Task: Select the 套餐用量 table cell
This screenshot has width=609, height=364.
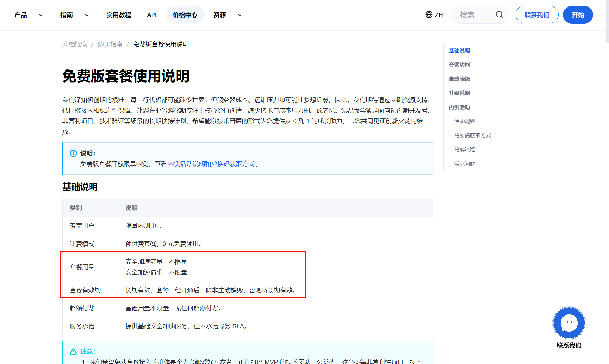Action: pos(90,267)
